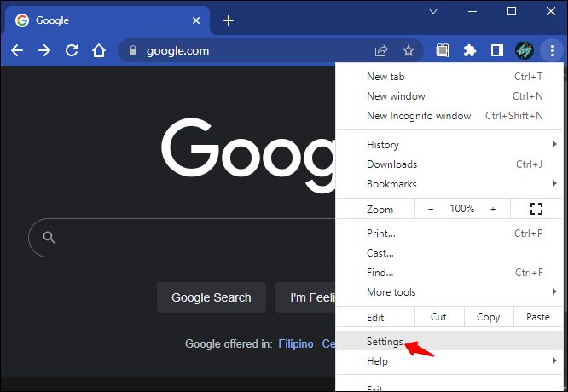Open a new tab with plus button
568x392 pixels.
[x=228, y=20]
